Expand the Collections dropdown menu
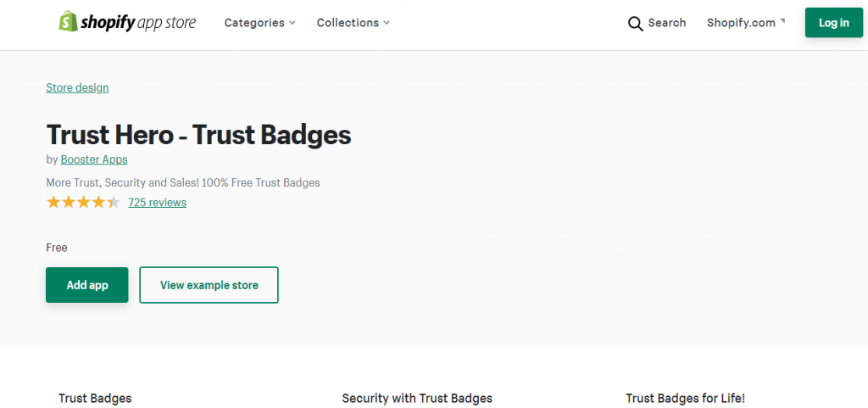The image size is (868, 408). click(x=353, y=23)
